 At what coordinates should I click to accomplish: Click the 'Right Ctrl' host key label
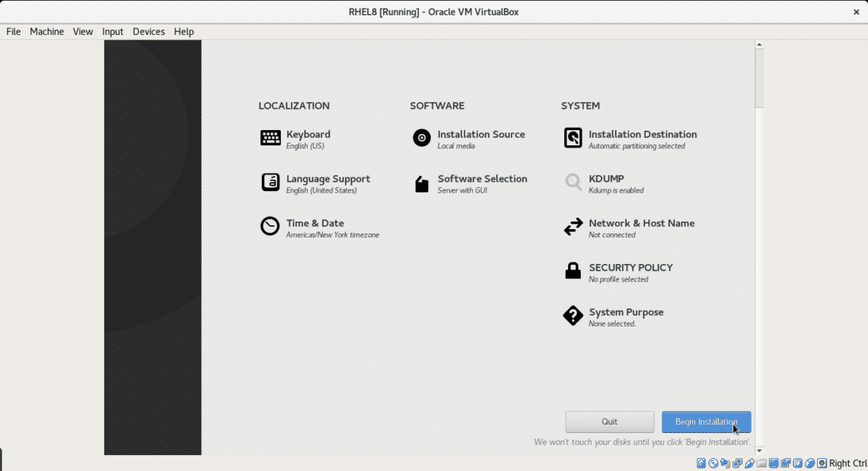point(848,463)
